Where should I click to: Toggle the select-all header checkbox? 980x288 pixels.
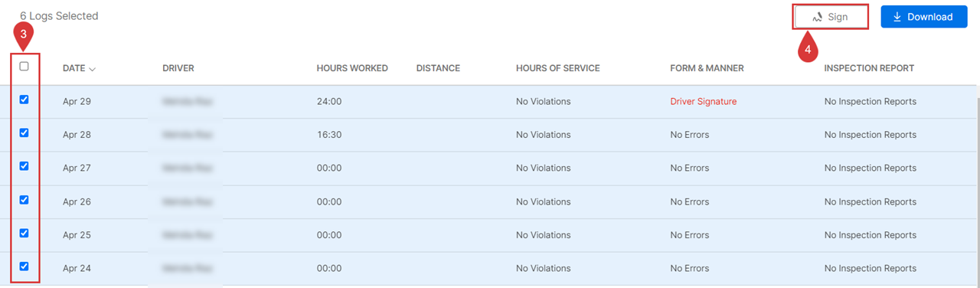(24, 67)
